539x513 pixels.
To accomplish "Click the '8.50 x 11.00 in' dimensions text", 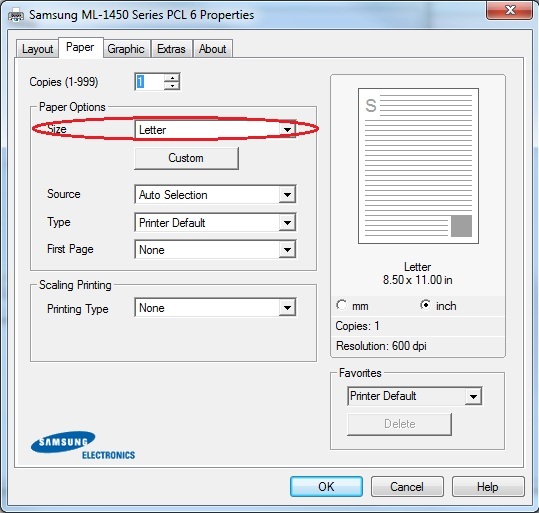I will click(418, 280).
